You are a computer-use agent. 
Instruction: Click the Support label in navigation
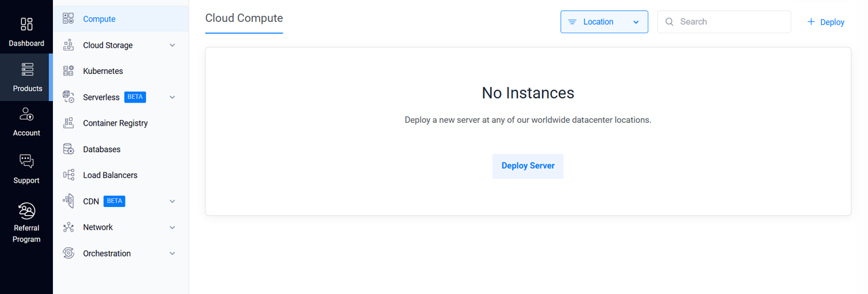point(26,181)
